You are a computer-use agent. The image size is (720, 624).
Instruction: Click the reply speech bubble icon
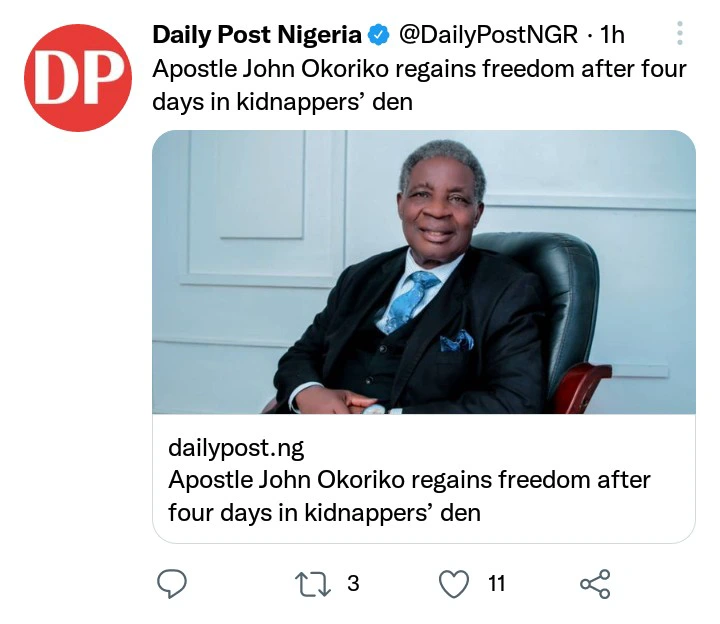(172, 583)
